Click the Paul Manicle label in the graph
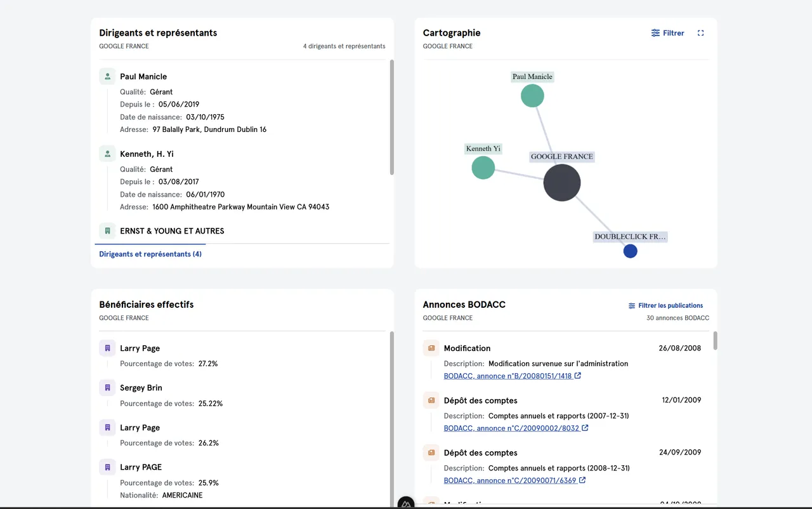The height and width of the screenshot is (509, 812). 532,77
